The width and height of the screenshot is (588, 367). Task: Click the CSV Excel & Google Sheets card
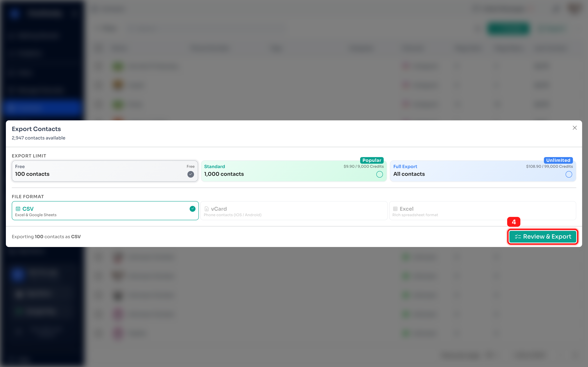[x=105, y=211]
